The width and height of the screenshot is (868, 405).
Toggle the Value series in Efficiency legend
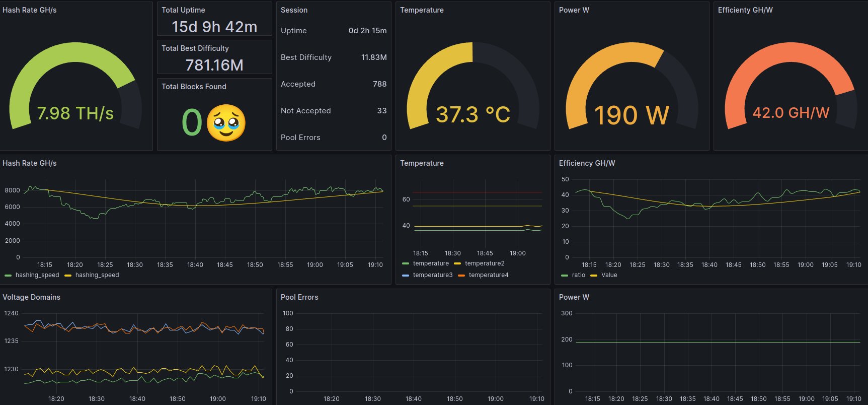point(609,275)
